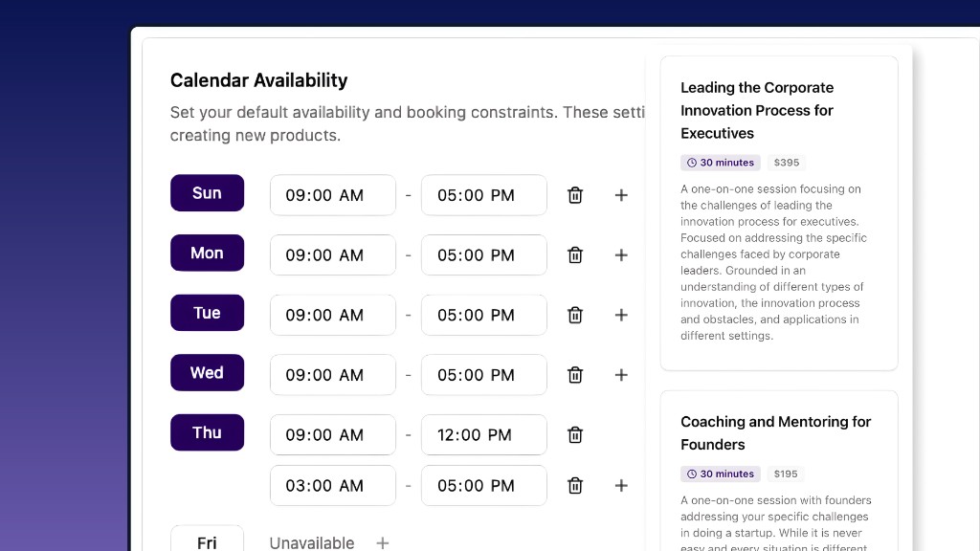Edit Wednesday end time 05:00 PM
This screenshot has width=980, height=551.
click(x=483, y=375)
